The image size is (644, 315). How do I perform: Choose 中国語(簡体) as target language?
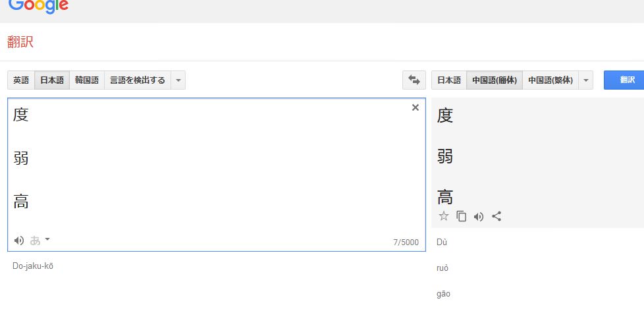(495, 80)
